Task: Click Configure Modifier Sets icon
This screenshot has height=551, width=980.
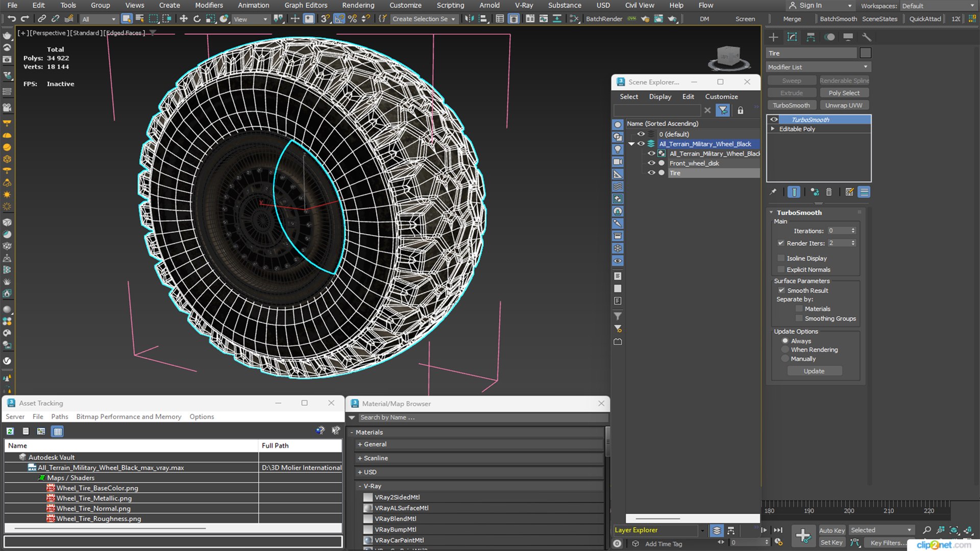Action: coord(849,192)
